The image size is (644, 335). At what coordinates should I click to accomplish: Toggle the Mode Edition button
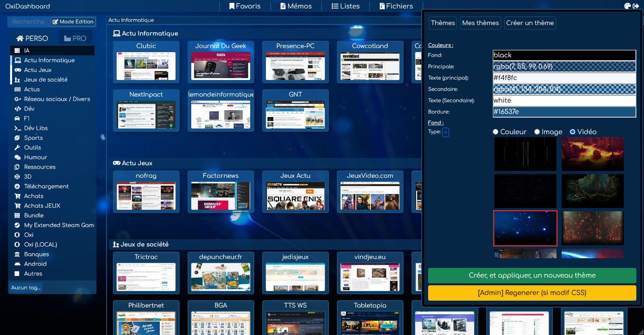click(x=73, y=22)
